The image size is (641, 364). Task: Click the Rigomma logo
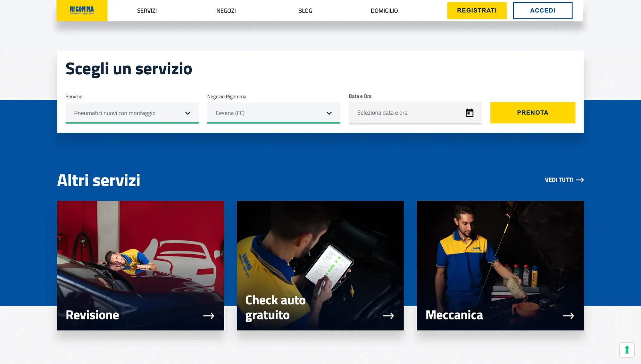coord(82,11)
